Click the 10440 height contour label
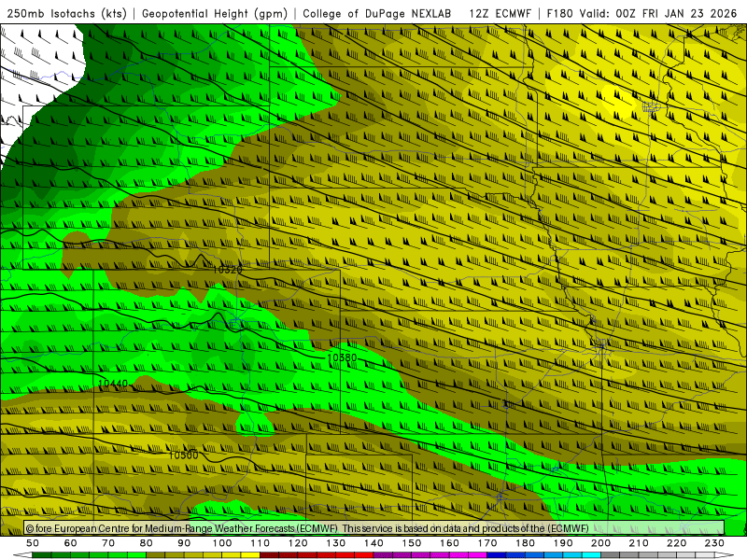This screenshot has height=560, width=747. pyautogui.click(x=112, y=384)
